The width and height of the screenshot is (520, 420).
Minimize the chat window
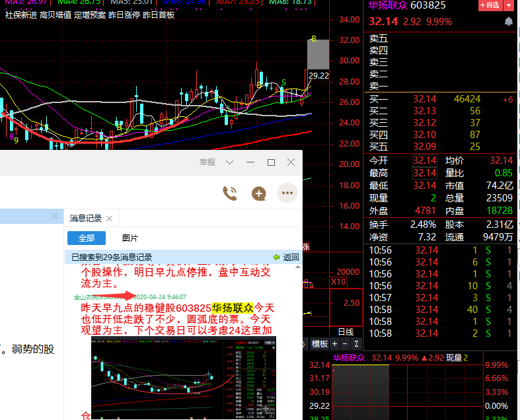pyautogui.click(x=250, y=162)
